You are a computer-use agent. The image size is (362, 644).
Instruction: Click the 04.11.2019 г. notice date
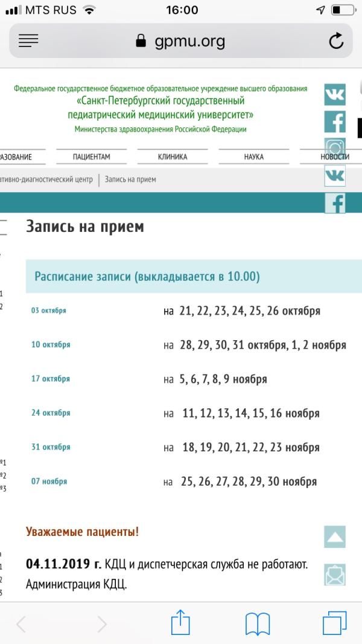tap(63, 564)
